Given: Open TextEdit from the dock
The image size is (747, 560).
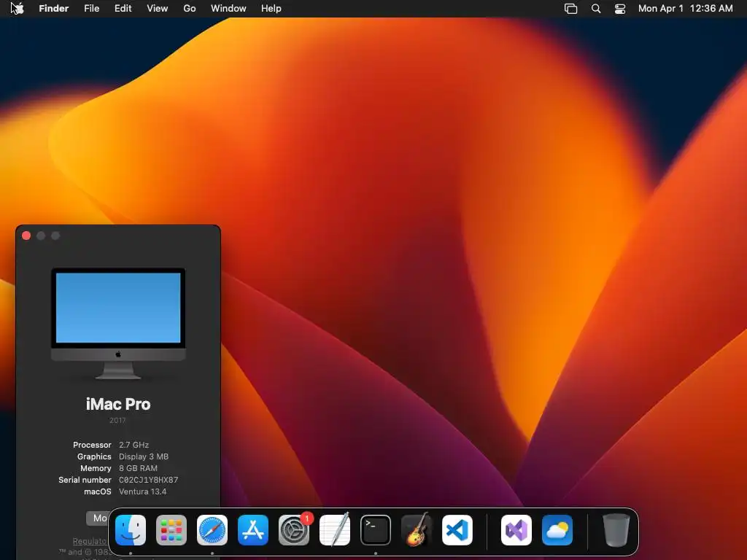Looking at the screenshot, I should tap(335, 529).
